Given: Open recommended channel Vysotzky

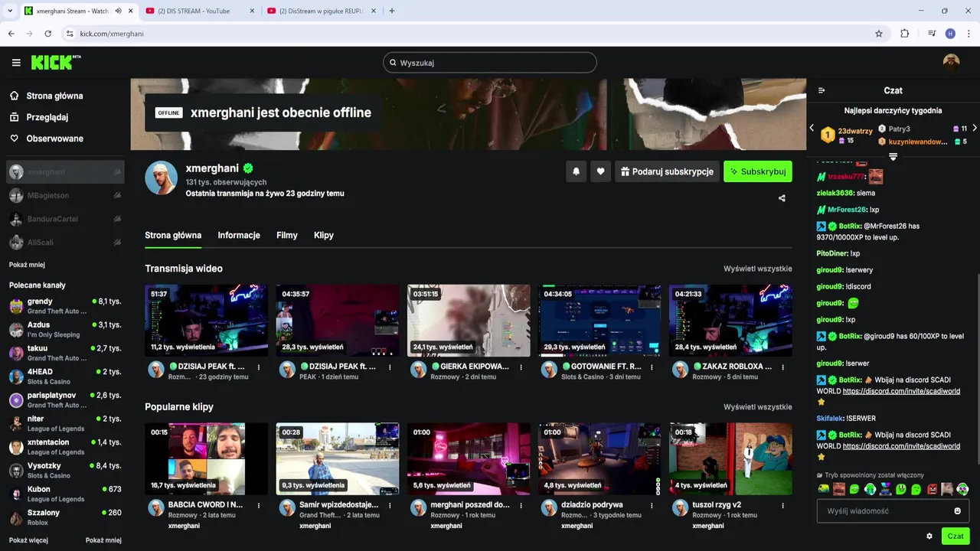Looking at the screenshot, I should (x=65, y=470).
